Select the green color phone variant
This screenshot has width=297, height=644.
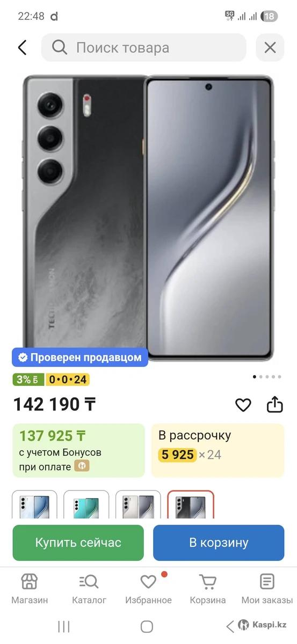[x=86, y=504]
